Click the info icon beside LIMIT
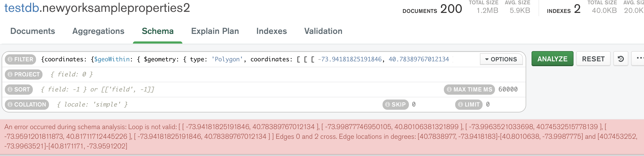 pyautogui.click(x=461, y=104)
